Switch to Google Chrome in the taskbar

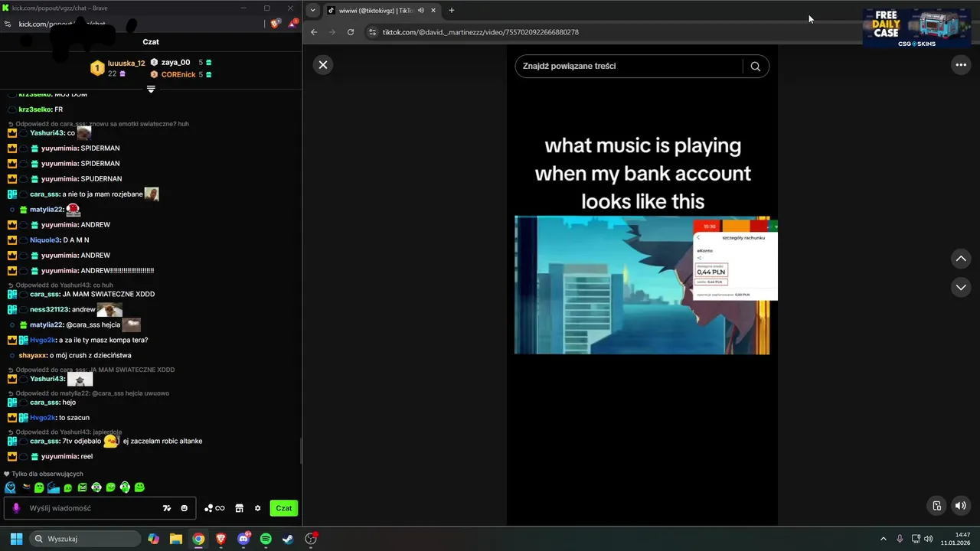pos(198,539)
